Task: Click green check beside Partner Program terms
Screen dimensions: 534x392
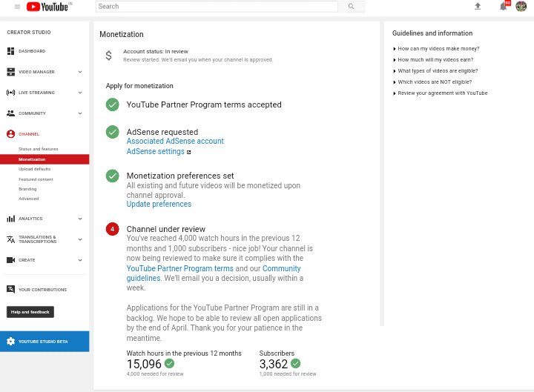Action: 113,104
